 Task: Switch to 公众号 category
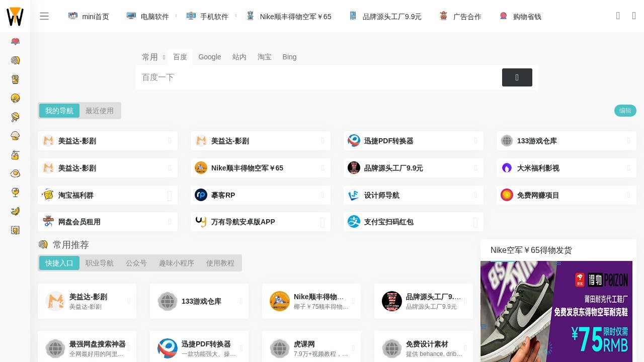pyautogui.click(x=136, y=263)
